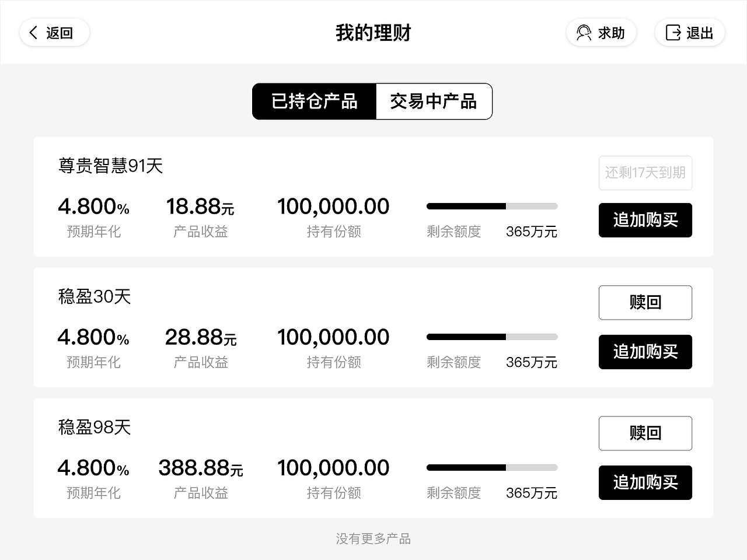
Task: Tap 追加购买 for 尊贵智慧91天
Action: coord(645,220)
